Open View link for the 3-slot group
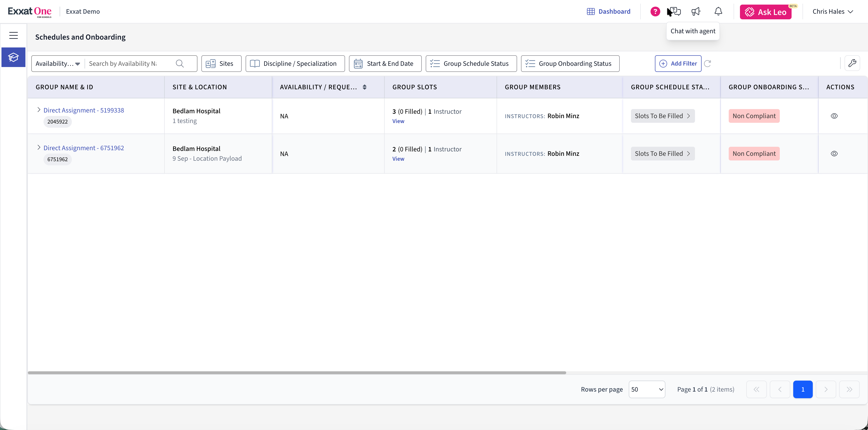868x430 pixels. (398, 121)
